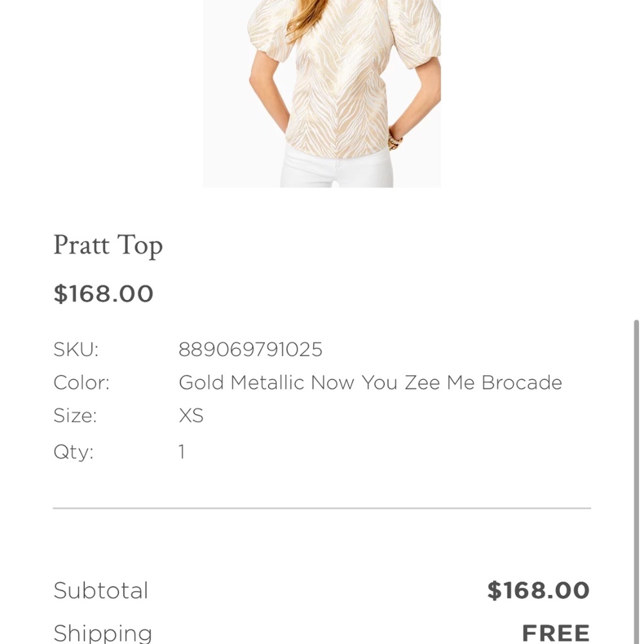Click the XS size value
The image size is (644, 644).
[x=191, y=415]
